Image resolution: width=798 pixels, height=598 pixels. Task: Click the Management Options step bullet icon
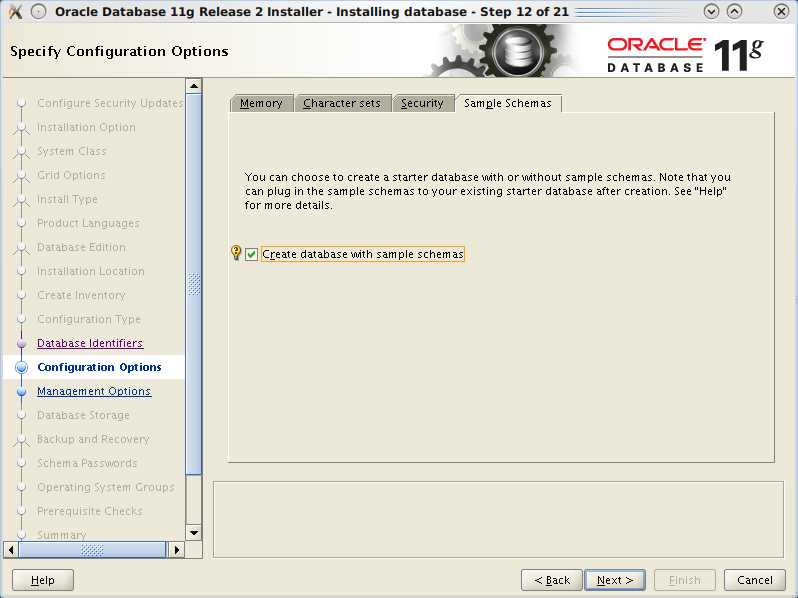[21, 392]
